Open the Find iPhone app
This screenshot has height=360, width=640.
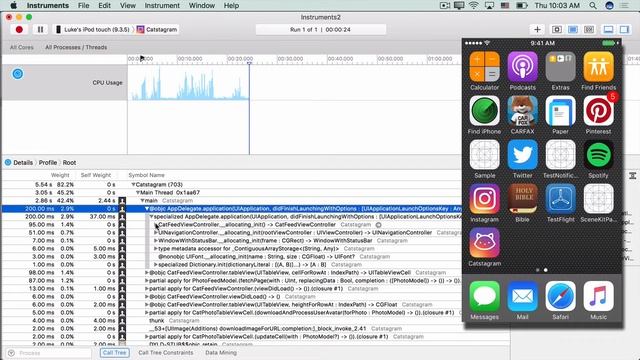[484, 111]
